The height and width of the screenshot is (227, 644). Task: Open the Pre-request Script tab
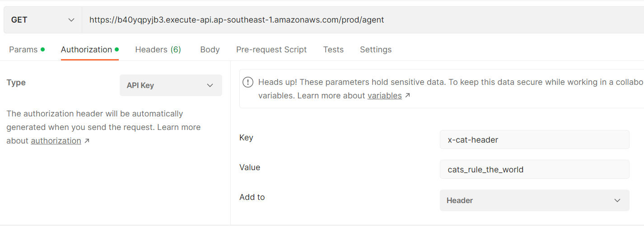(x=271, y=50)
